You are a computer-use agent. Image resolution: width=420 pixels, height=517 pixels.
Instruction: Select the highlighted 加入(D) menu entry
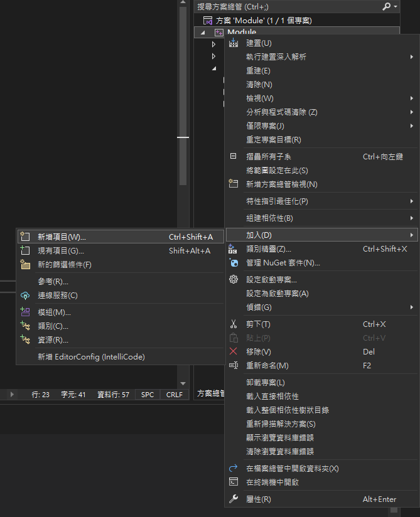[x=321, y=235]
